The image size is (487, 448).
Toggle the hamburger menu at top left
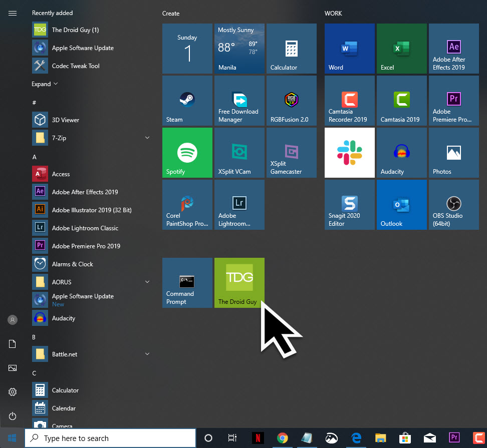(13, 13)
